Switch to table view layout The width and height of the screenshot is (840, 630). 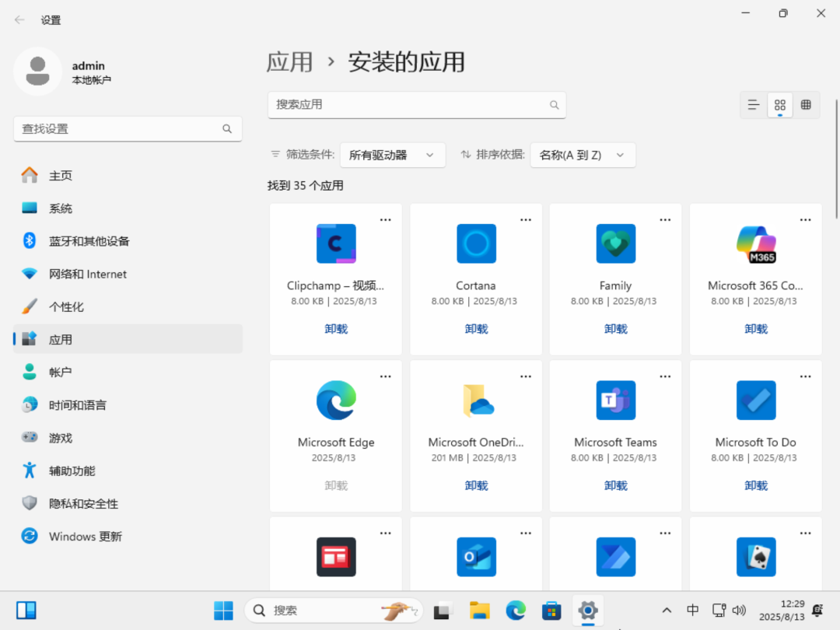[x=806, y=105]
